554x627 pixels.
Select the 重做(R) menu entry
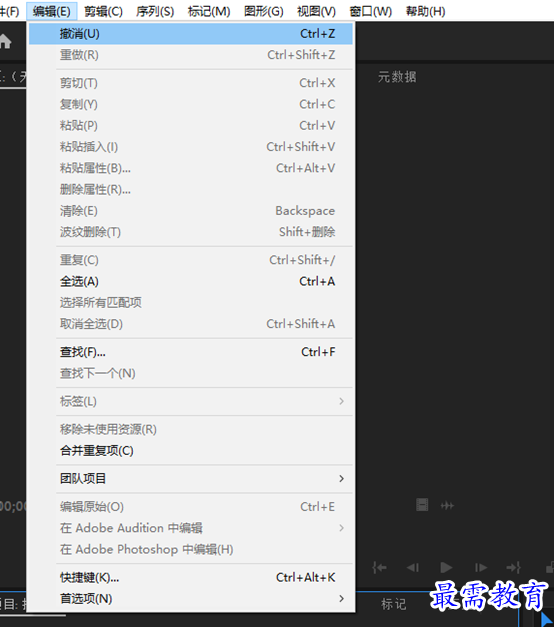pos(191,55)
